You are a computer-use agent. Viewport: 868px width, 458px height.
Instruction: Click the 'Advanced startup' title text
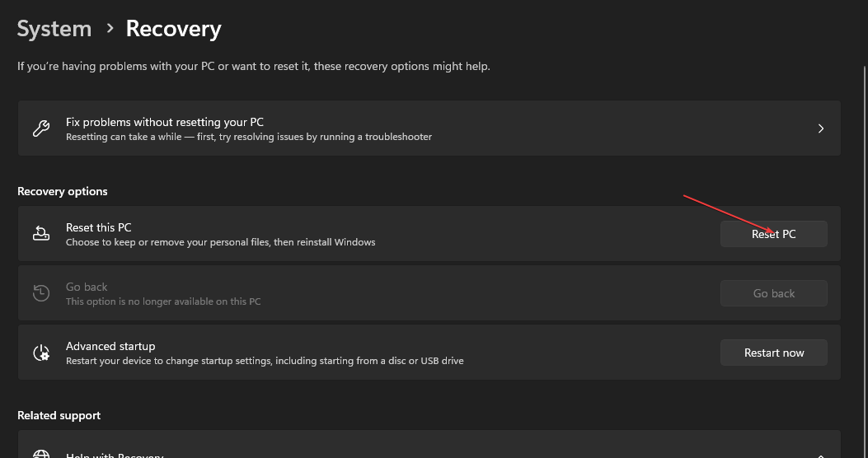(x=110, y=346)
